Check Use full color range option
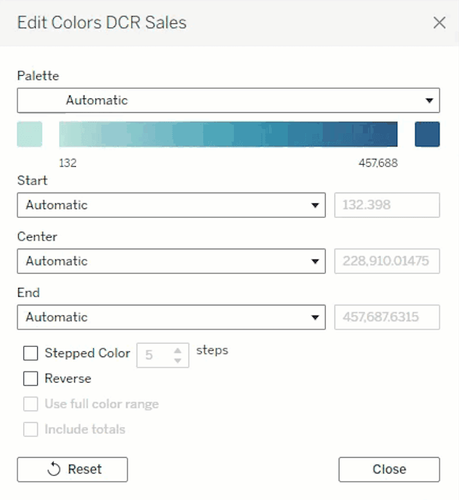The width and height of the screenshot is (459, 500). (30, 404)
